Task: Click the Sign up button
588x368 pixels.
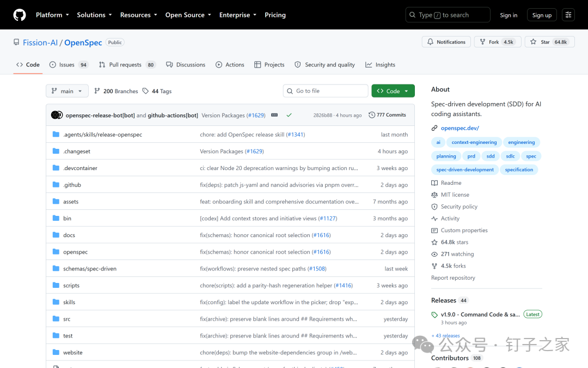Action: click(x=542, y=15)
